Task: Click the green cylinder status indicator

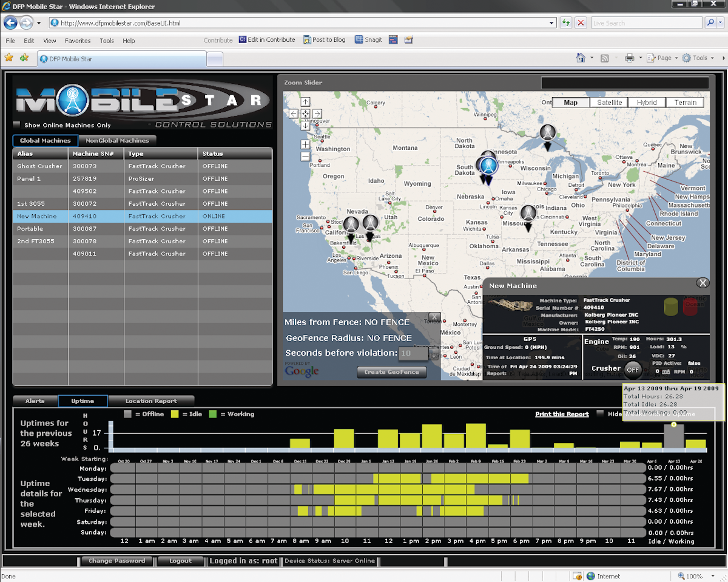Action: click(671, 306)
